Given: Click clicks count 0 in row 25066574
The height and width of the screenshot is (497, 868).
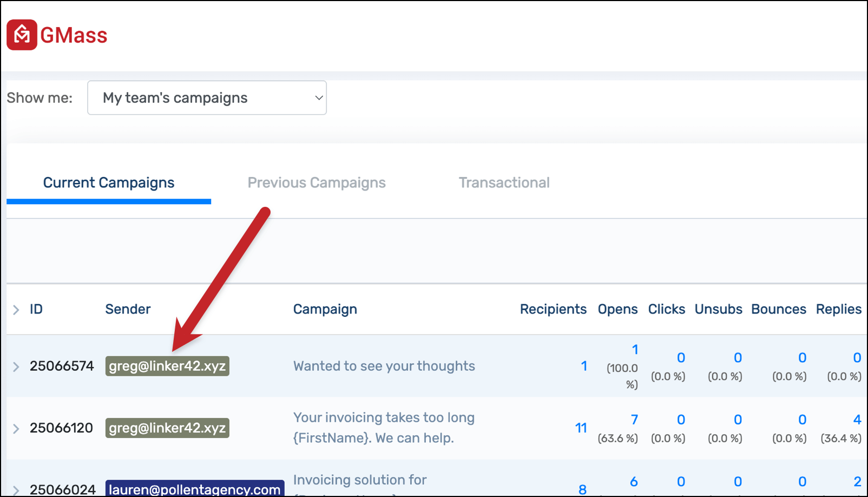Looking at the screenshot, I should pos(681,358).
